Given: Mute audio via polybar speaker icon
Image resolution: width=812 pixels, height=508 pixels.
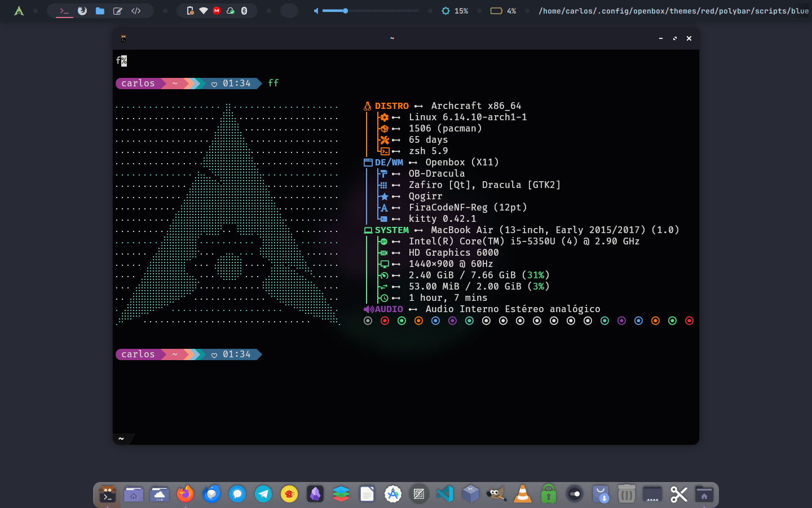Looking at the screenshot, I should click(316, 11).
